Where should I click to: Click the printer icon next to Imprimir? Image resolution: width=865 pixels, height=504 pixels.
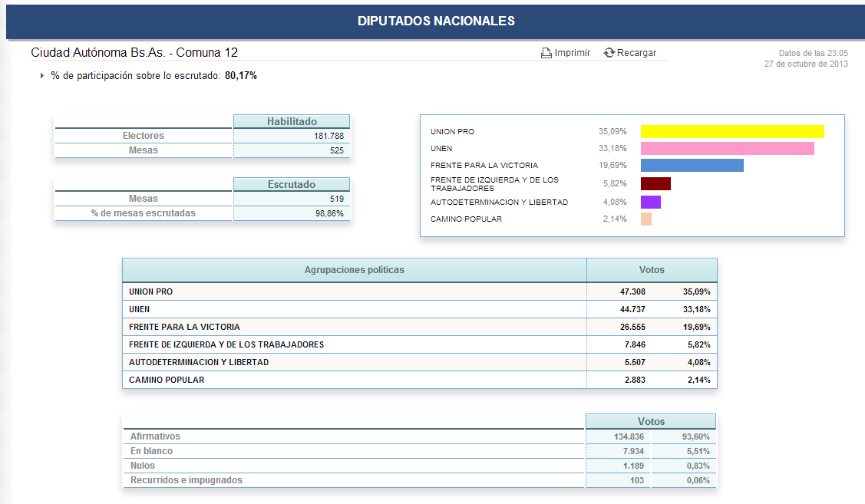pos(546,53)
